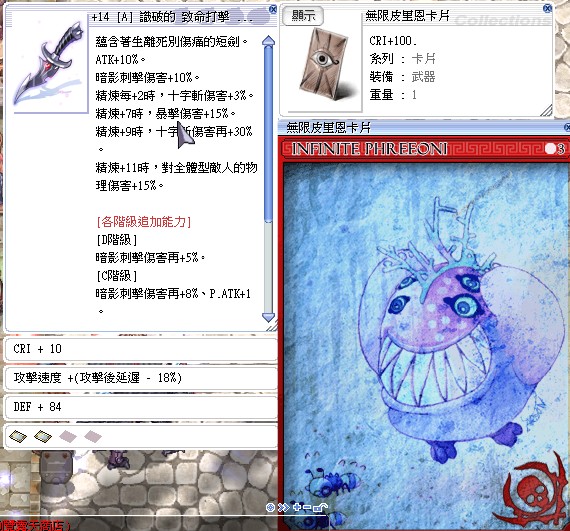Click the 系列 : 卡片 line
This screenshot has height=531, width=570.
(402, 59)
